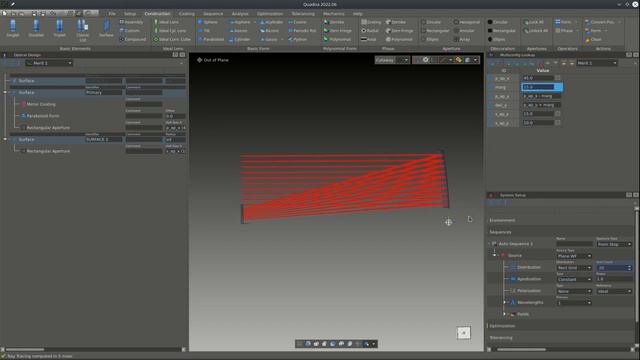The height and width of the screenshot is (360, 640).
Task: Click the Environment section header
Action: click(502, 220)
